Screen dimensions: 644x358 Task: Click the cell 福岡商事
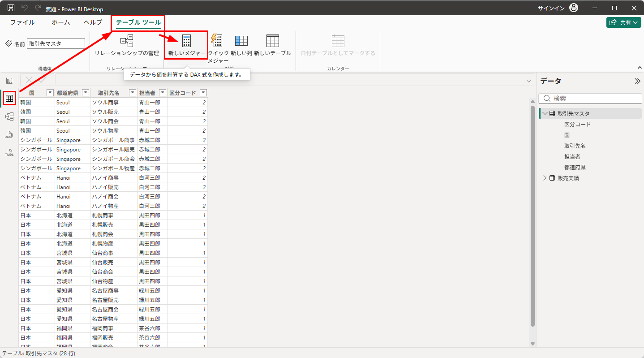click(113, 328)
